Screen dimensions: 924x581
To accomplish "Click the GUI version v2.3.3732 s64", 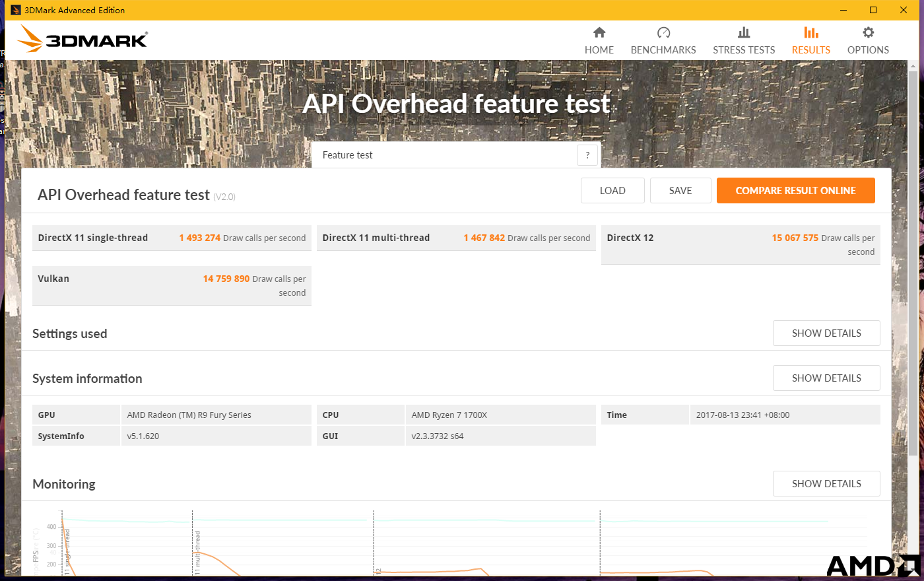I will (x=438, y=436).
